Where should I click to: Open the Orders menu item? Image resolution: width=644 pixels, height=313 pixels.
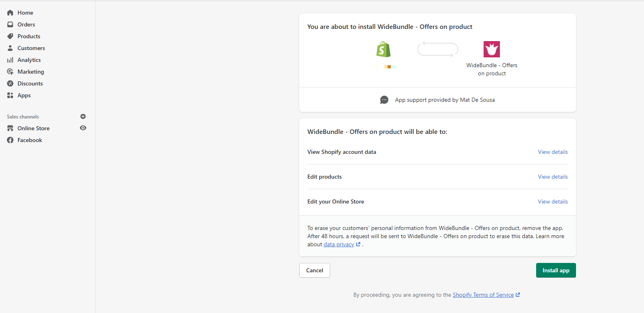coord(26,24)
